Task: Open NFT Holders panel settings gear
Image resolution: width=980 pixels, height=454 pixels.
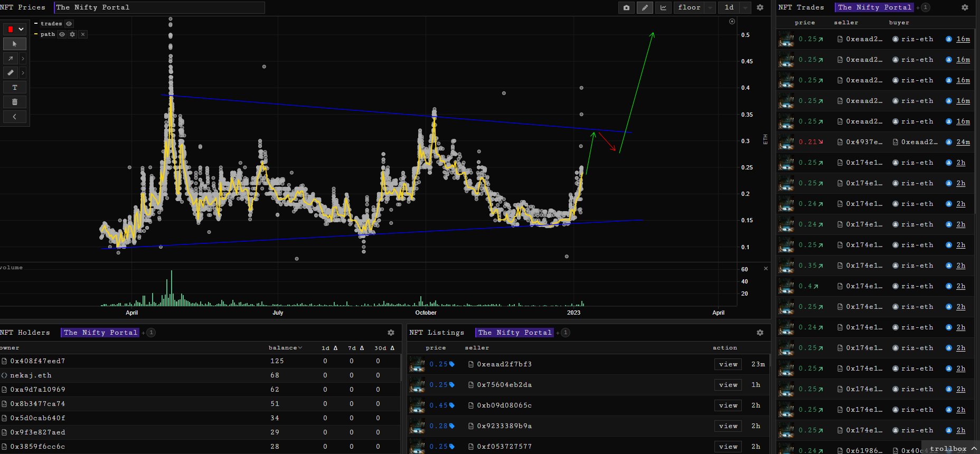Action: (391, 333)
